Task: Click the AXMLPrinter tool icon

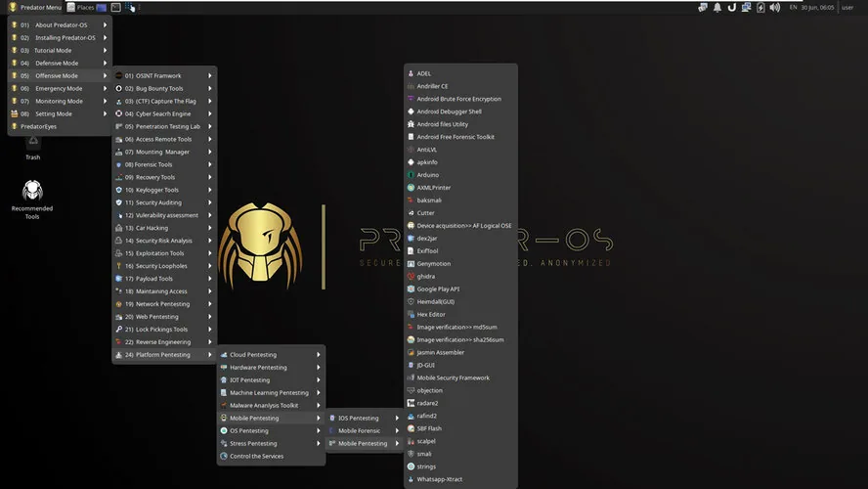Action: (x=411, y=188)
